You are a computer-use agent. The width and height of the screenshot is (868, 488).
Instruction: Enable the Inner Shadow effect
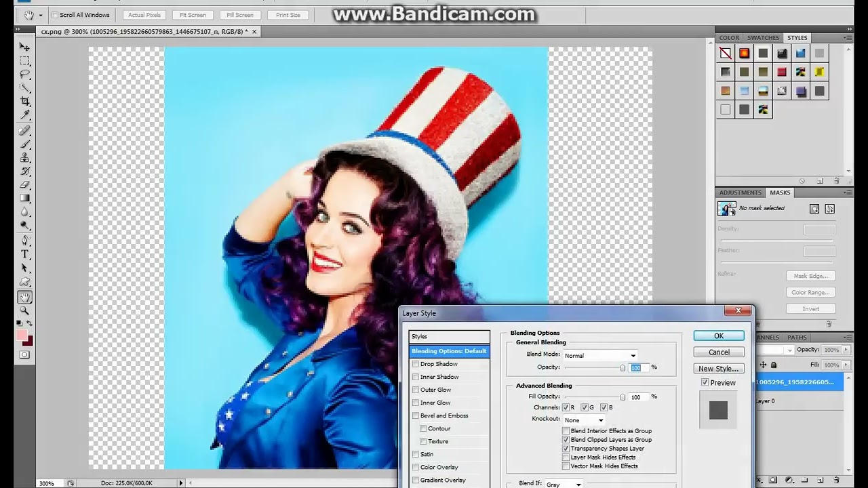[416, 377]
